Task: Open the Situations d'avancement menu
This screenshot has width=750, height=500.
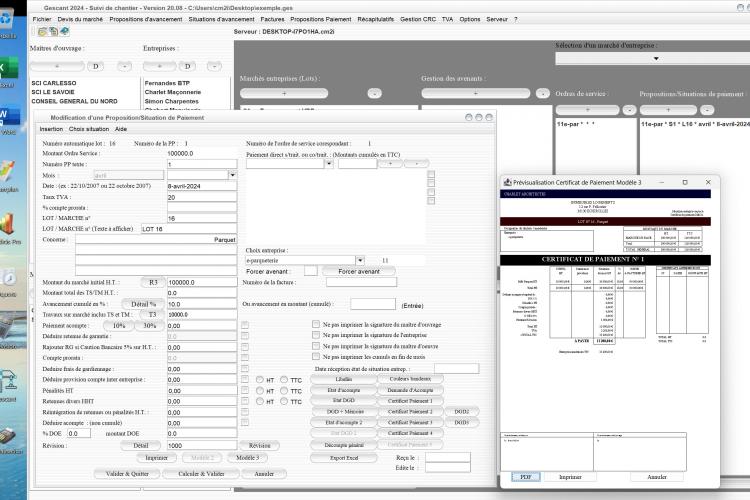Action: point(221,19)
